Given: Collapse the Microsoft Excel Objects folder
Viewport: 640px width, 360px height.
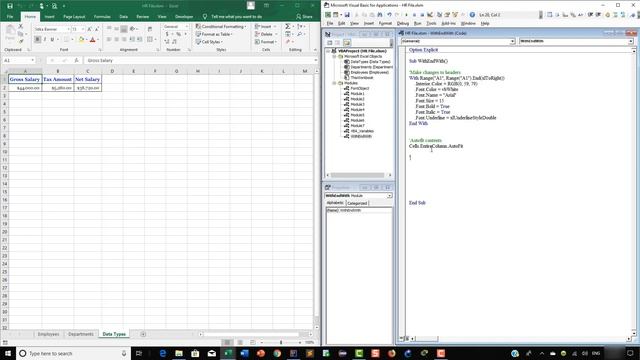Looking at the screenshot, I should coord(334,56).
